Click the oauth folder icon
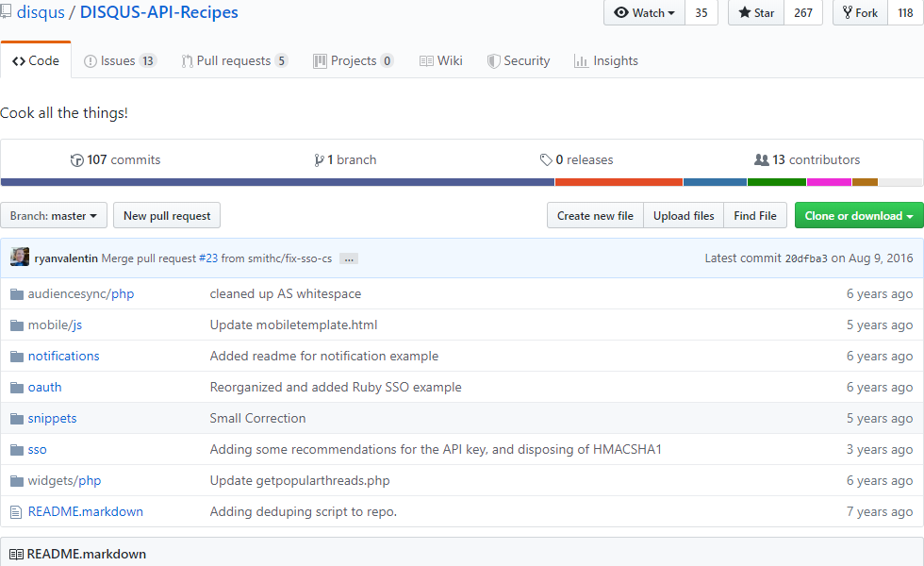 pyautogui.click(x=17, y=388)
